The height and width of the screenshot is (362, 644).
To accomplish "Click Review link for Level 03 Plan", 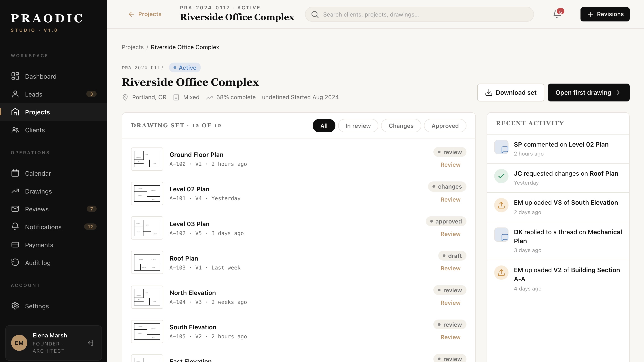I will click(x=450, y=234).
